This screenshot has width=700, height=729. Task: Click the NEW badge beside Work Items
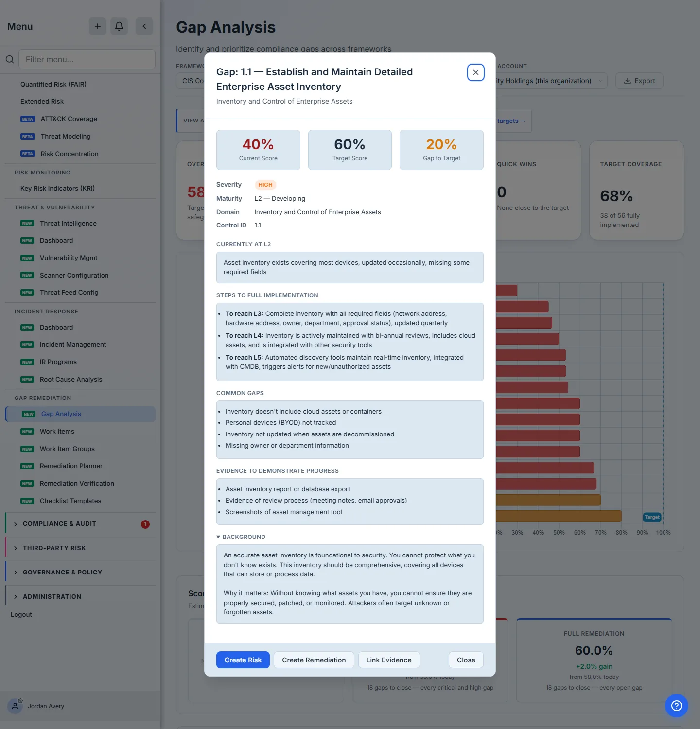pos(27,432)
